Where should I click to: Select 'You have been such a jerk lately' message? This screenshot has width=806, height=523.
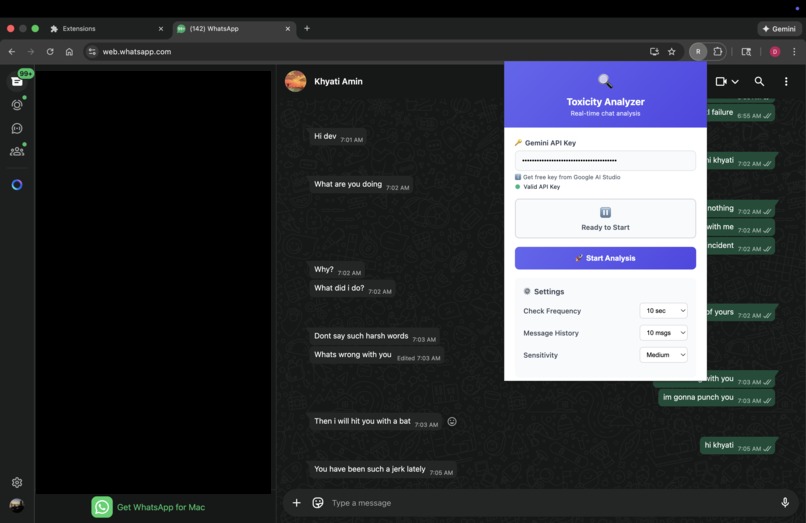tap(383, 469)
